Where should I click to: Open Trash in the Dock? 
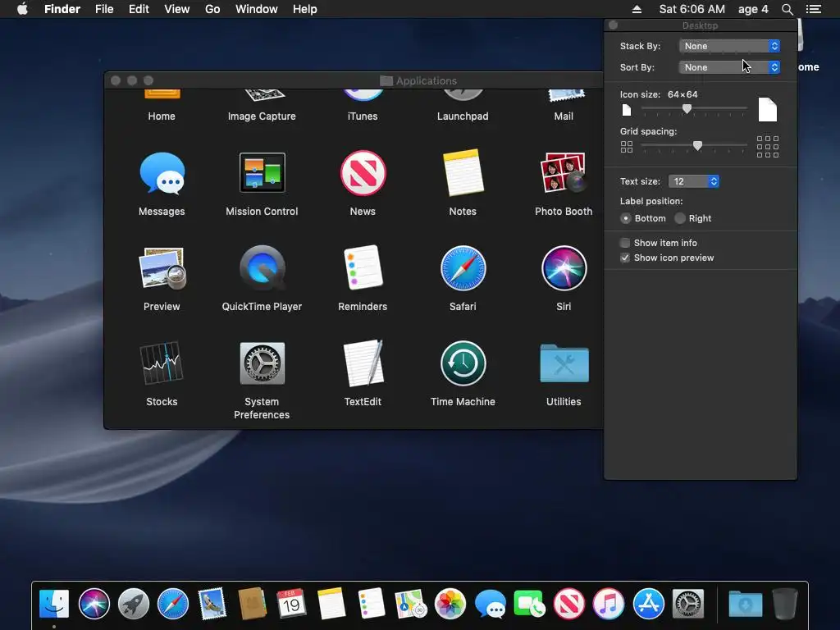785,604
